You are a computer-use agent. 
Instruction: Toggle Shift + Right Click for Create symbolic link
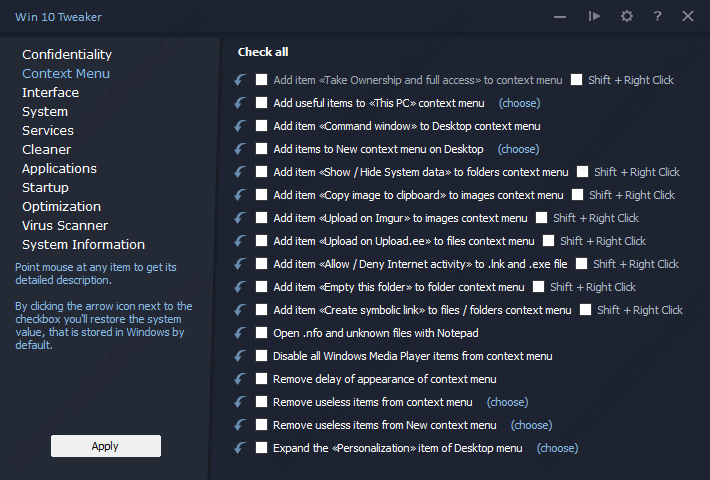pyautogui.click(x=585, y=310)
